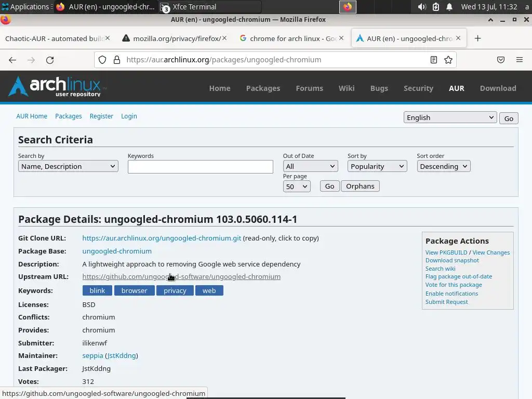
Task: Close the Chaotic-AUR tab
Action: [x=108, y=38]
